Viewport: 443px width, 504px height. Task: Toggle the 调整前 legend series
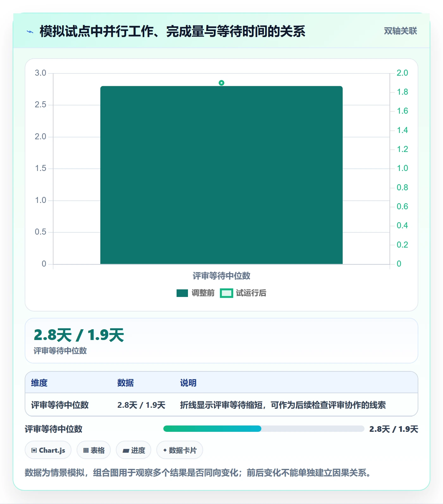click(195, 293)
